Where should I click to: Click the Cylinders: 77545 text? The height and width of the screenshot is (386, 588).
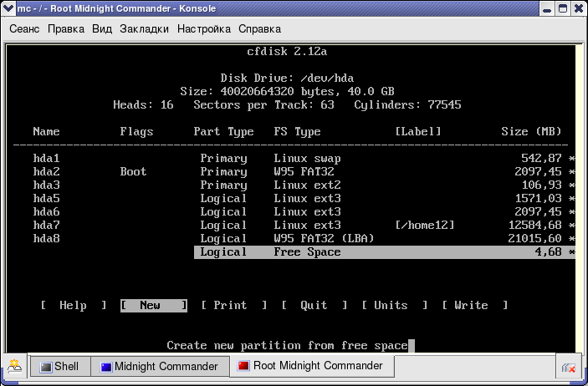(407, 104)
